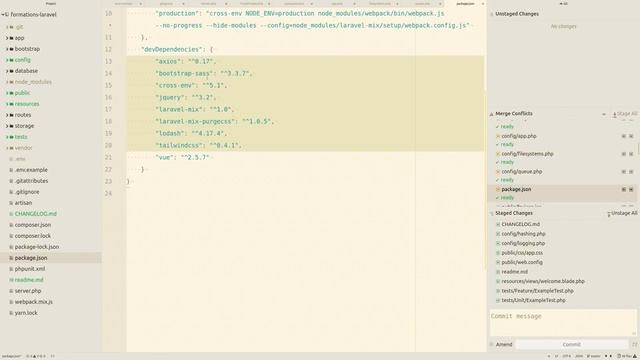Focus the Commit message field

[x=563, y=323]
